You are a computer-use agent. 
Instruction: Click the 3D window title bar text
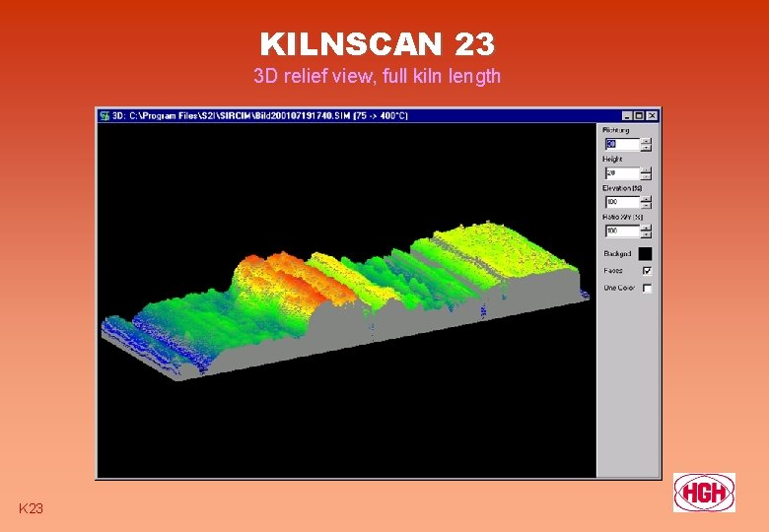260,116
